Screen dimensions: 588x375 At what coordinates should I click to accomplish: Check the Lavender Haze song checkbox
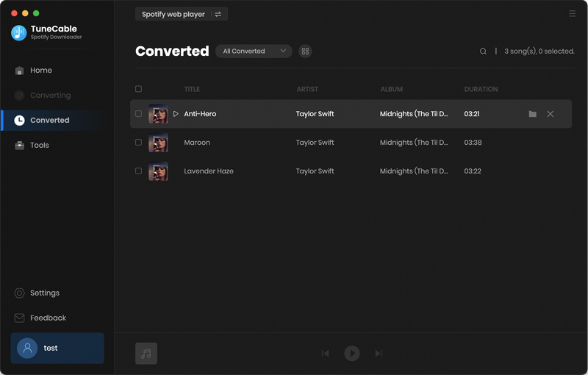click(138, 171)
